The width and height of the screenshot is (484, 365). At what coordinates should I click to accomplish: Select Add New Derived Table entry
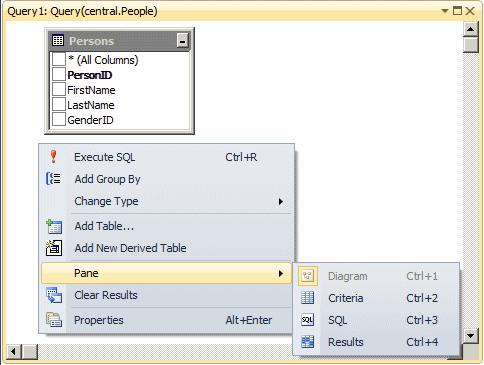coord(166,248)
